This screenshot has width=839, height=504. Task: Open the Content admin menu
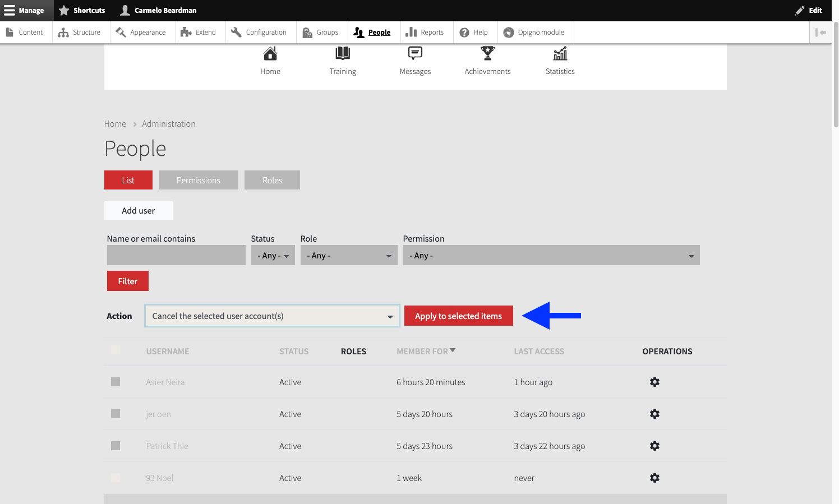[x=25, y=33]
